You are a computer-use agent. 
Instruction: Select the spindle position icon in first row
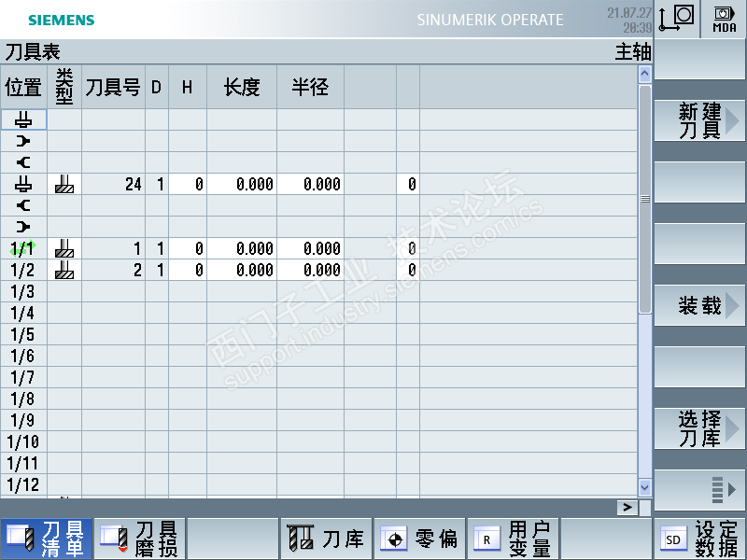23,119
